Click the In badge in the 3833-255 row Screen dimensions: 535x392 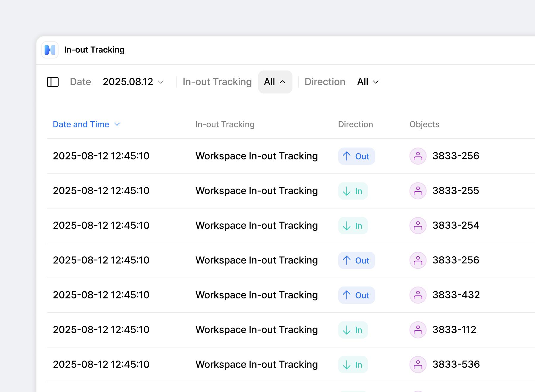pos(353,191)
